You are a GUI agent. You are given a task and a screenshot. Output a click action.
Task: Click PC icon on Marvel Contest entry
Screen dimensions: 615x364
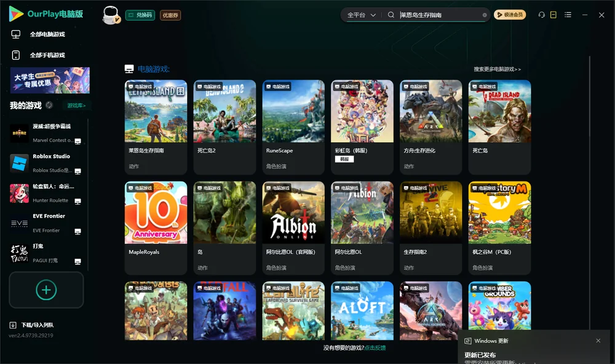click(x=77, y=141)
